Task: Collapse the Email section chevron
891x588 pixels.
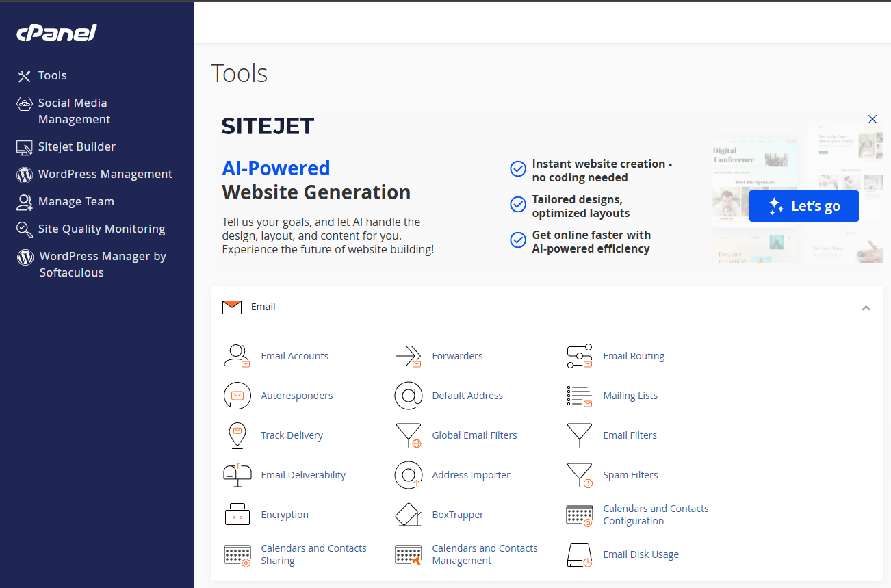Action: [866, 308]
